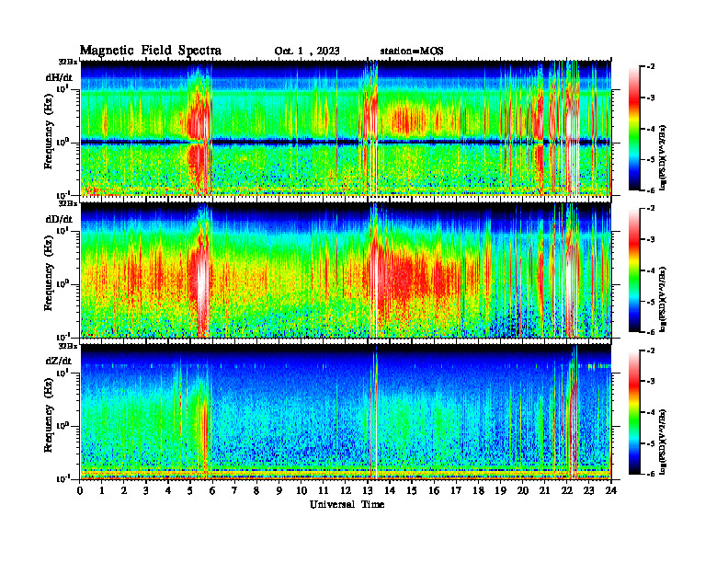Screen dimensions: 728x563
Task: Click the color scale bar beside dD/dt panel
Action: click(634, 270)
